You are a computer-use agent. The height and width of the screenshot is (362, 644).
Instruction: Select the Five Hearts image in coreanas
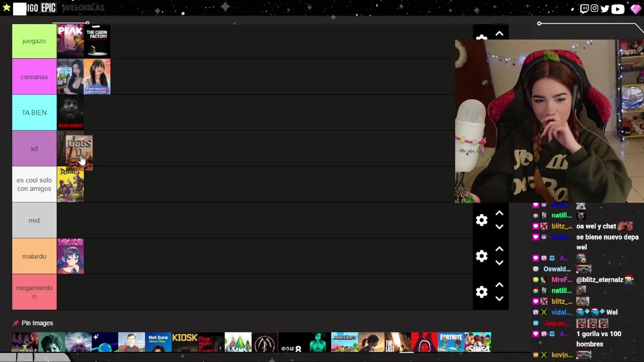[x=97, y=77]
